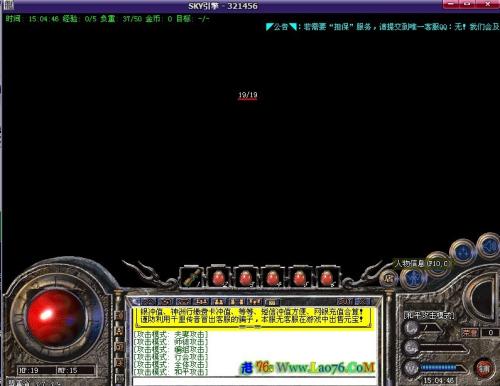
Task: Use the red potion in quick slot 4
Action: (x=273, y=277)
